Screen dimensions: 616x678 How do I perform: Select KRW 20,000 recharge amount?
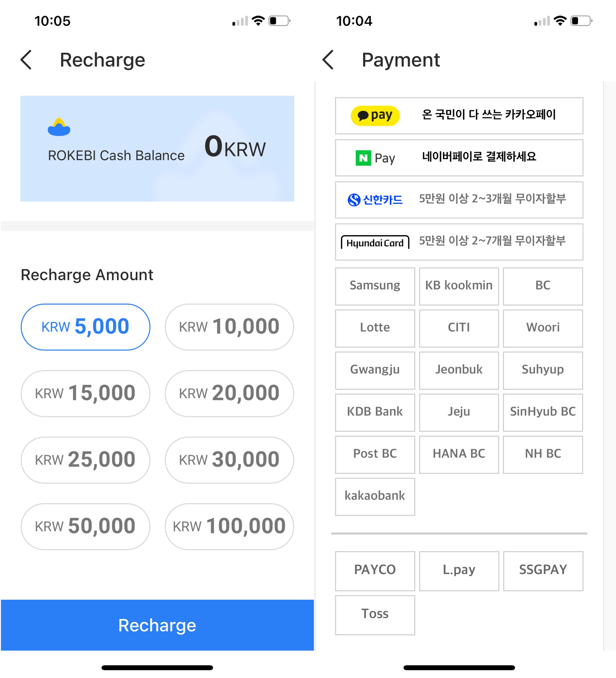click(229, 393)
